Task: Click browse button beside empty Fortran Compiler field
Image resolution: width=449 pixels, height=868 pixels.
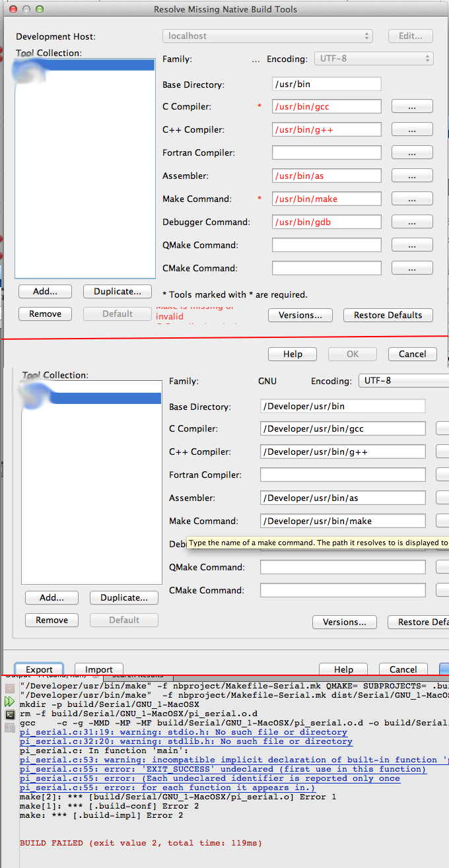Action: pos(412,152)
